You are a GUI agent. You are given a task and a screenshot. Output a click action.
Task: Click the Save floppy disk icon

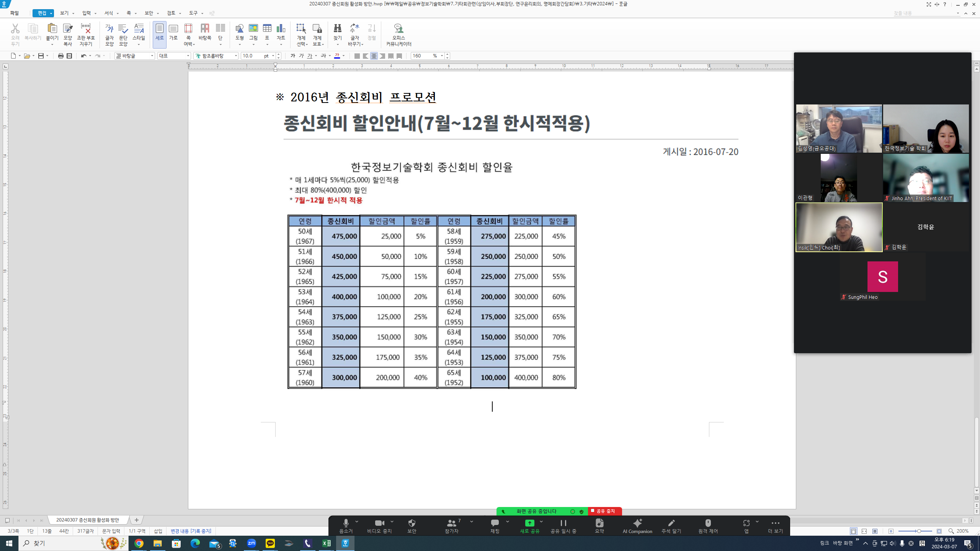[x=41, y=56]
